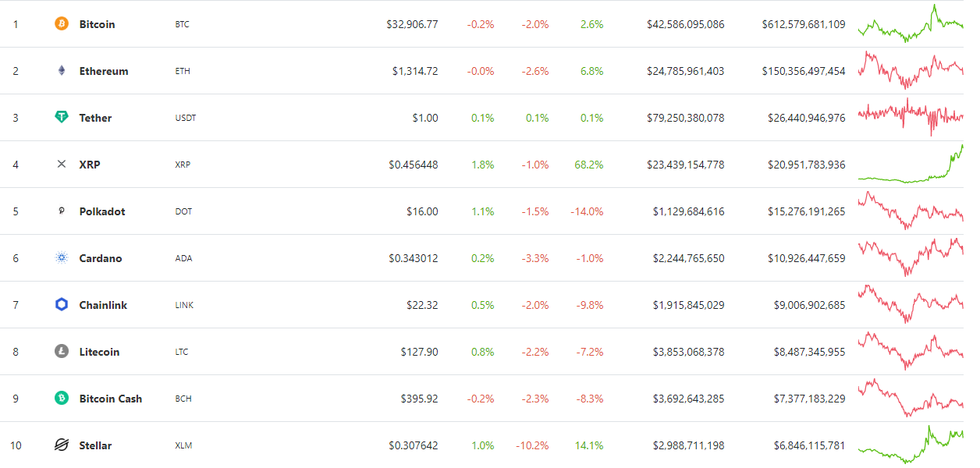This screenshot has height=468, width=980.
Task: Open the XRP coin name link
Action: (x=90, y=165)
